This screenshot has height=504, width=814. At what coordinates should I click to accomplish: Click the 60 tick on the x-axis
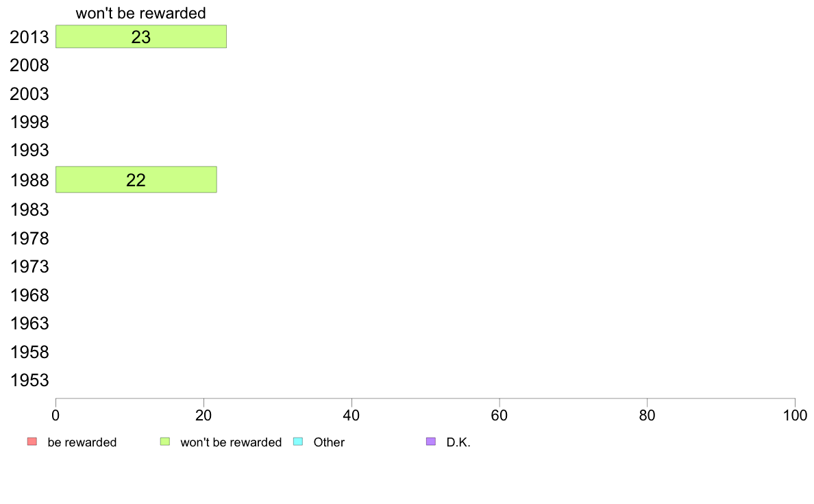pos(500,415)
